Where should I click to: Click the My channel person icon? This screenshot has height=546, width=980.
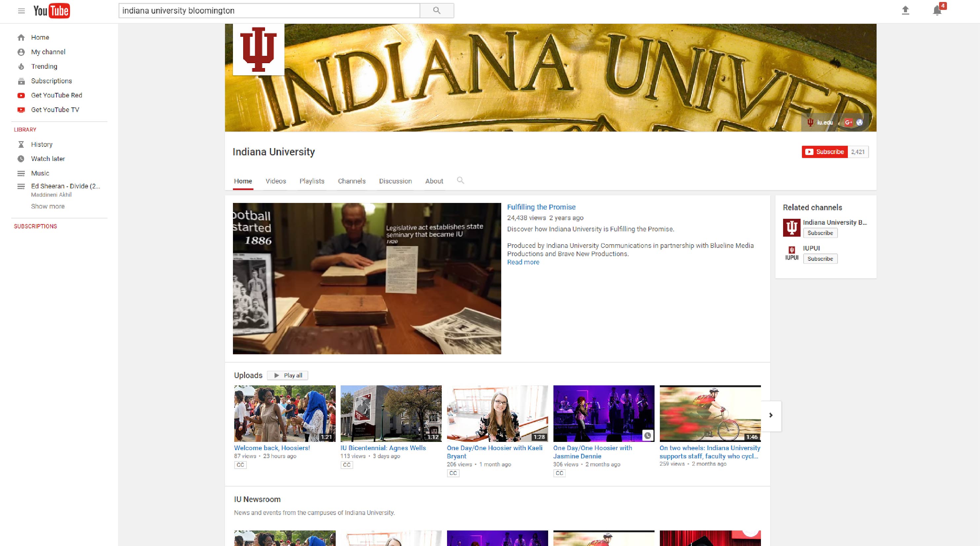click(x=21, y=52)
